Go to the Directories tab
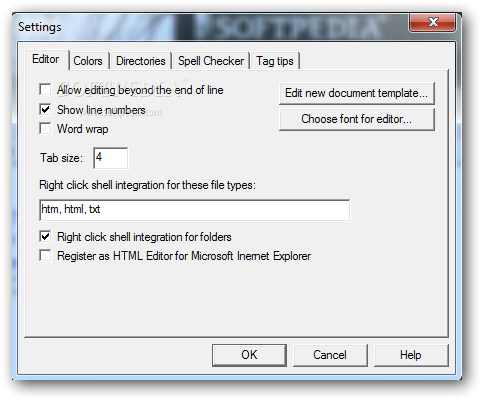The height and width of the screenshot is (400, 482). click(141, 61)
